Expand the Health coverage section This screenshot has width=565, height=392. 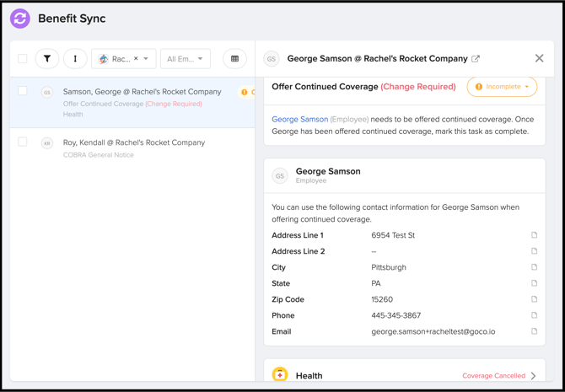[x=533, y=376]
